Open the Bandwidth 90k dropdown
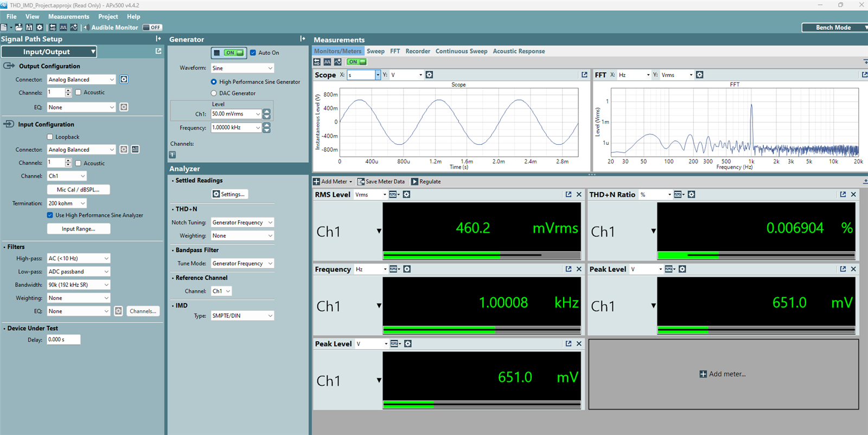The height and width of the screenshot is (435, 868). (79, 285)
